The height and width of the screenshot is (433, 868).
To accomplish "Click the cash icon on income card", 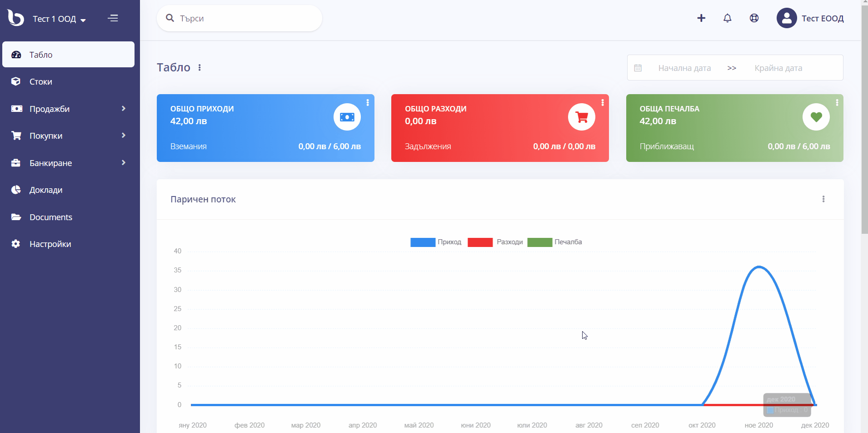I will (x=347, y=117).
